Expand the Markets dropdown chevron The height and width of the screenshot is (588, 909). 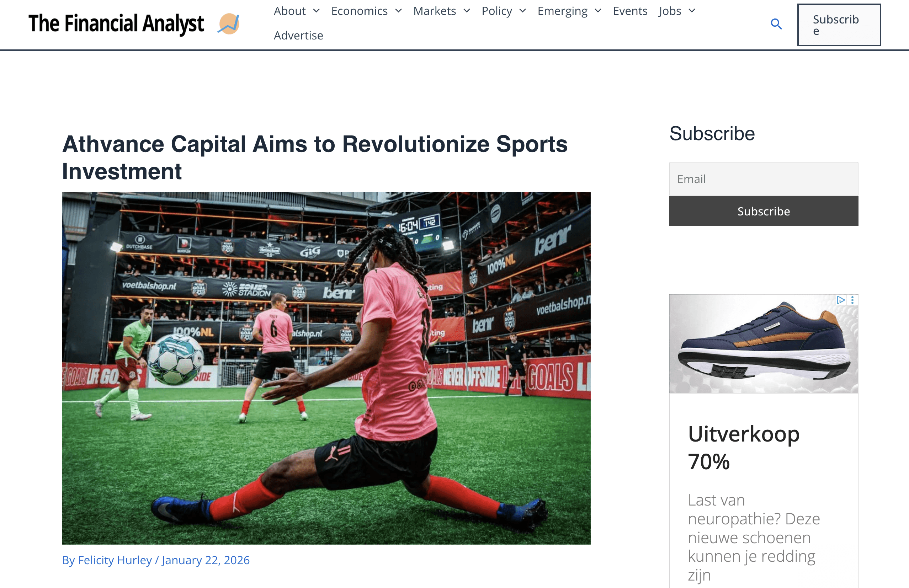pos(467,11)
